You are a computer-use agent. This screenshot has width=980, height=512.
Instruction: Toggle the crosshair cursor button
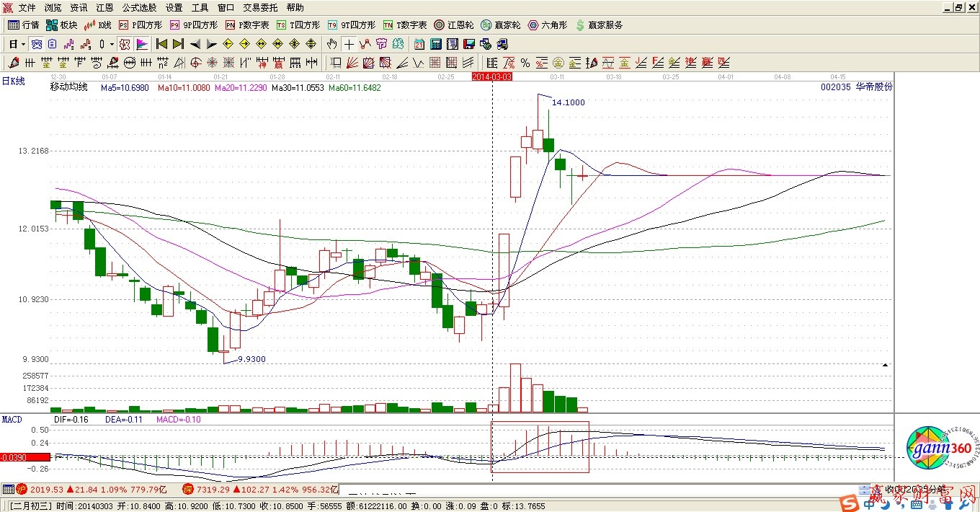[349, 44]
